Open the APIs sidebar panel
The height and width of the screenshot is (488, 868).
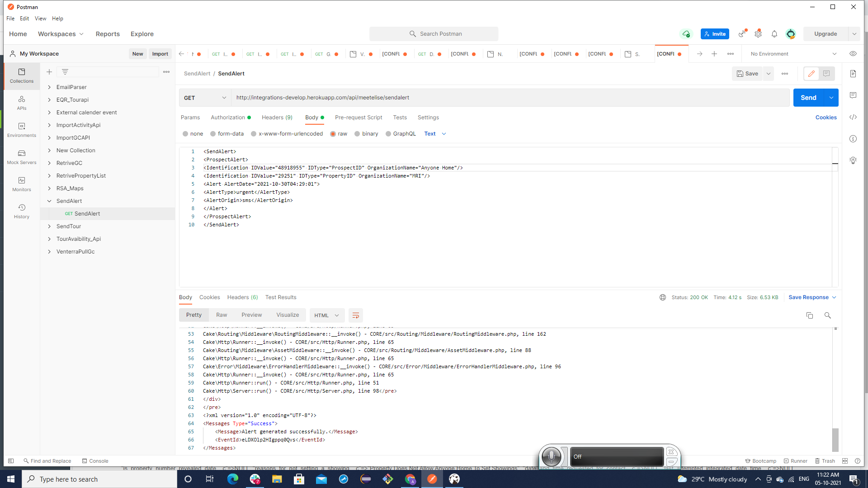22,103
